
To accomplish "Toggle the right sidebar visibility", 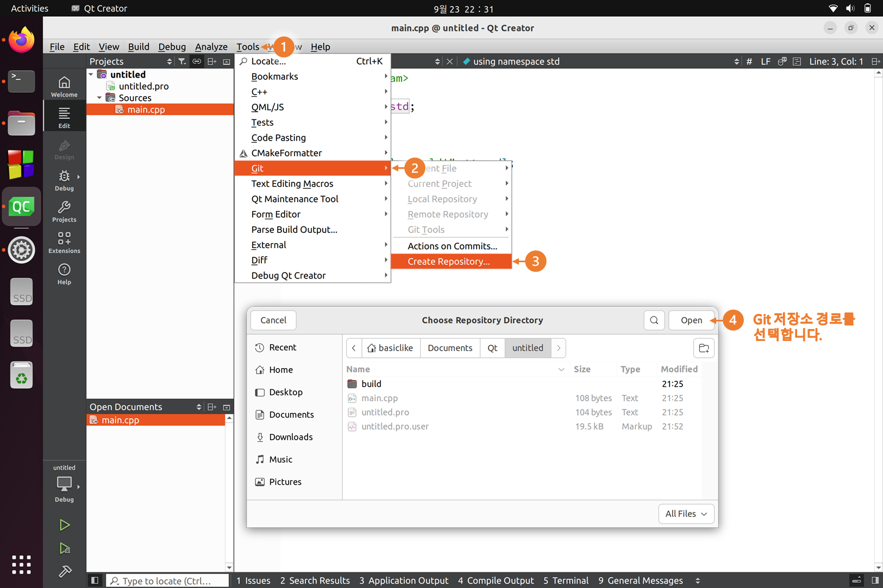I will point(875,580).
